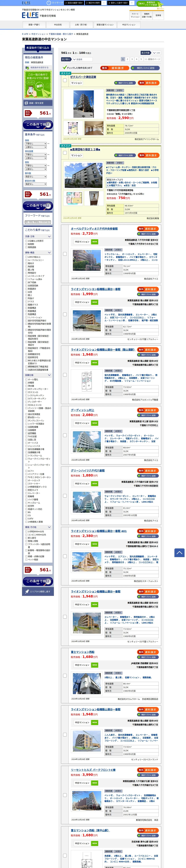Click the フリーワード search input field
186x868 pixels.
pyautogui.click(x=38, y=222)
